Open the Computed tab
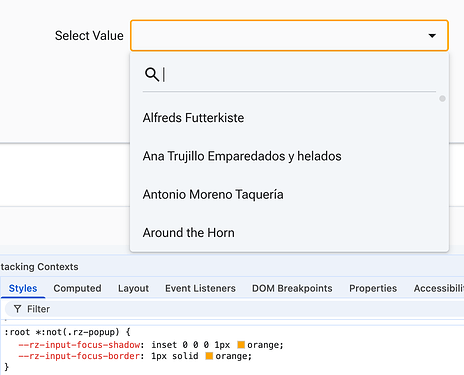464x375 pixels. [x=77, y=288]
